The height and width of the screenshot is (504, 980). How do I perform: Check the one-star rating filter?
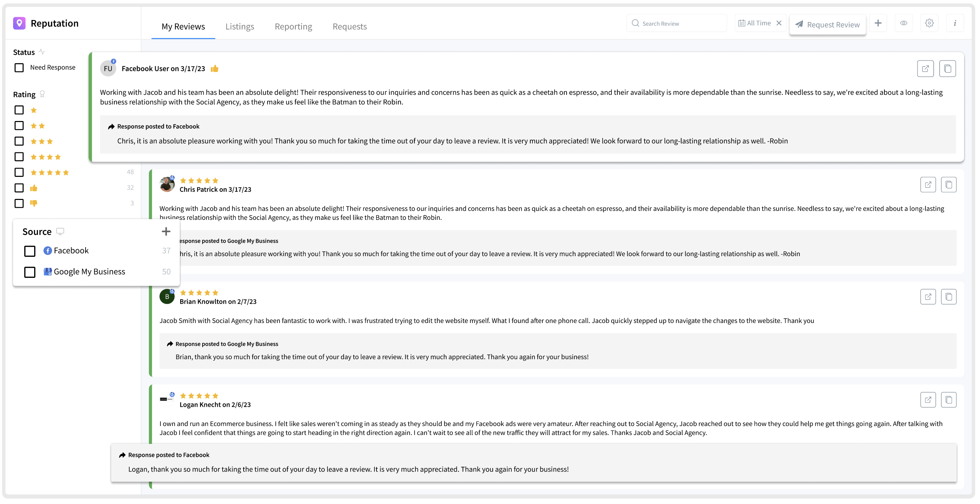pyautogui.click(x=19, y=110)
